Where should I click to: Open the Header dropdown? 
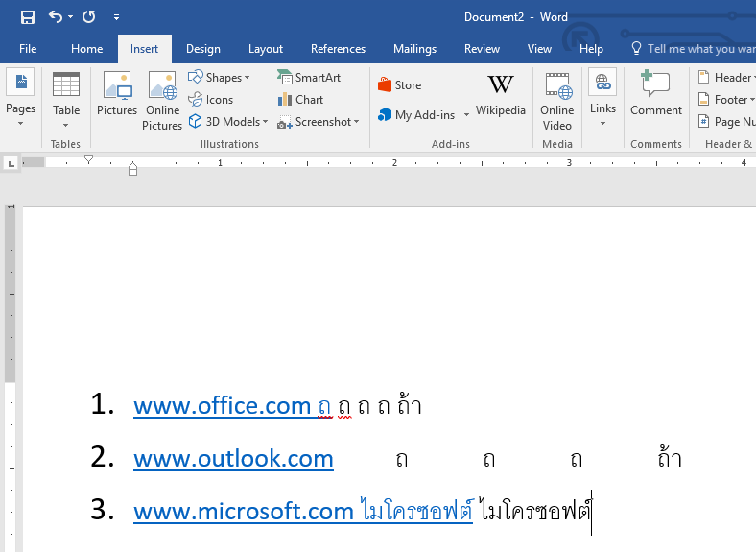(726, 77)
